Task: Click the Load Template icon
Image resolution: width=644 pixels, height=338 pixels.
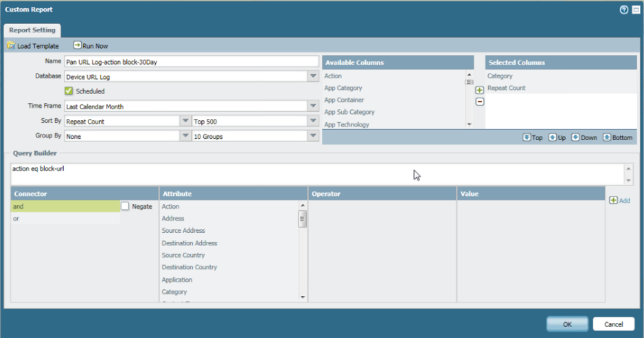Action: coord(11,46)
